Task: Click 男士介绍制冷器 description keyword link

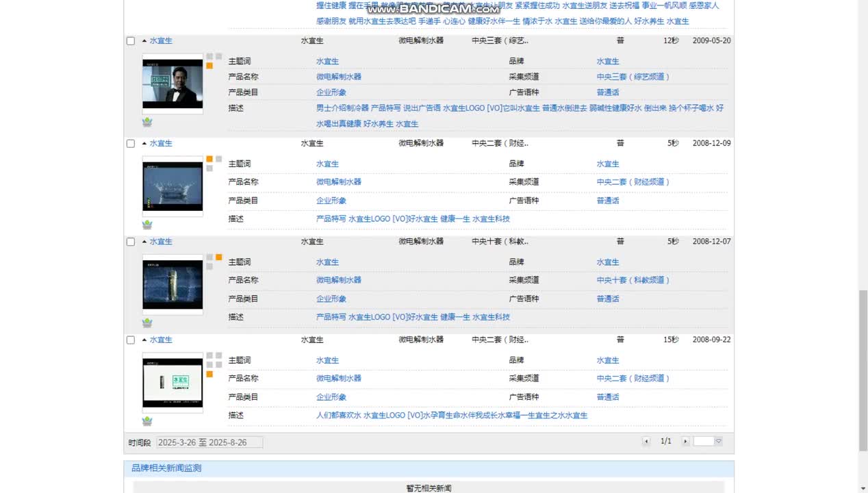Action: coord(342,108)
